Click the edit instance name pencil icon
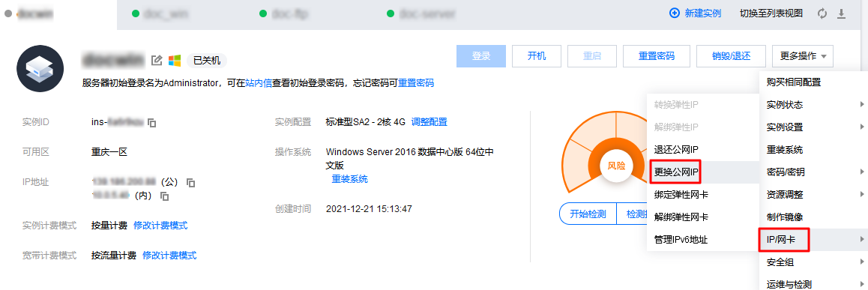The width and height of the screenshot is (868, 290). tap(157, 60)
